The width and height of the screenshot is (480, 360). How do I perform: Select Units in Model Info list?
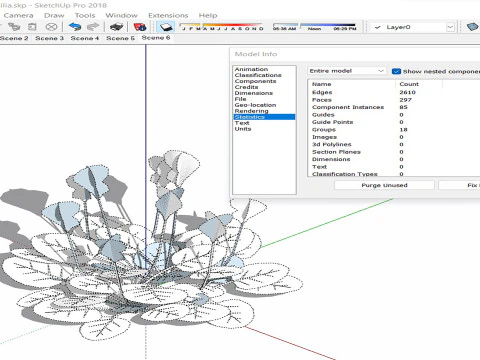[243, 129]
